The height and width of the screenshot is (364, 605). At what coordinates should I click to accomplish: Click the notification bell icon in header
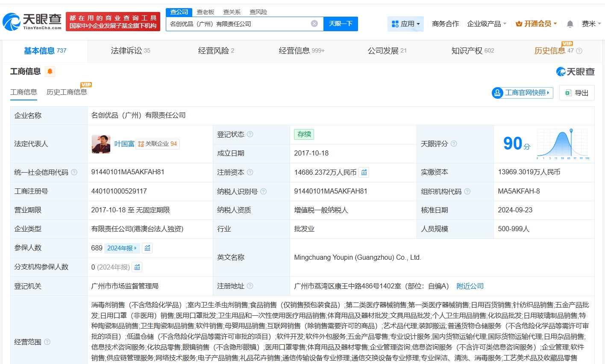570,24
